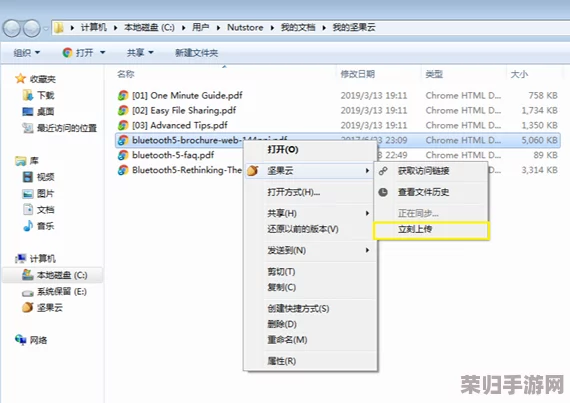Screen dimensions: 570x403
Task: Choose 创建快捷方式(S)
Action: 310,309
